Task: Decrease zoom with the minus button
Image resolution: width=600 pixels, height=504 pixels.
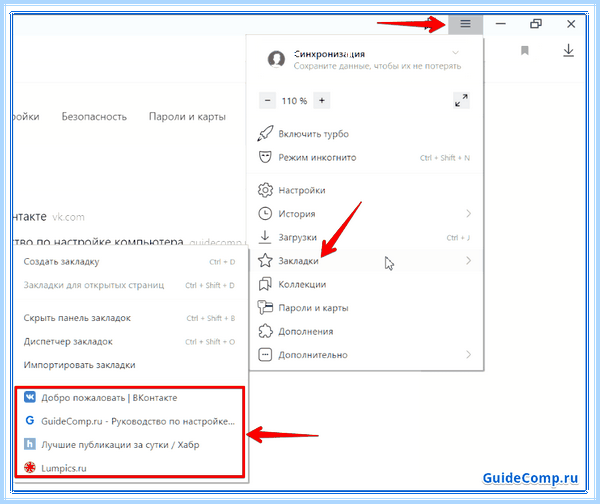Action: coord(267,101)
